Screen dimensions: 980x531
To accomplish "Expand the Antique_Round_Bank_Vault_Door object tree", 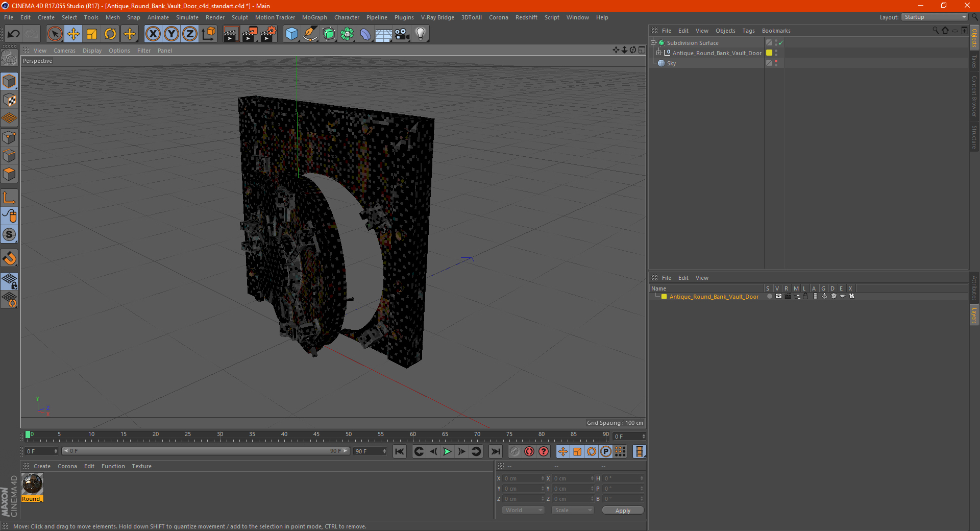I will (659, 53).
